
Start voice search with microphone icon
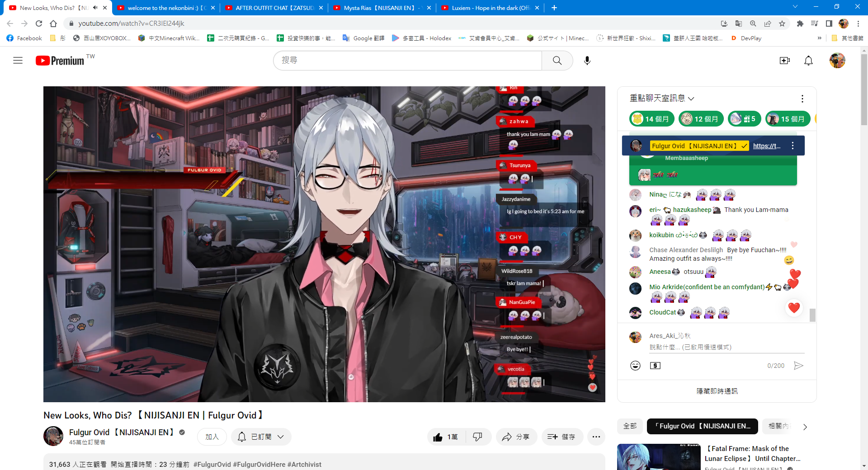click(x=587, y=61)
